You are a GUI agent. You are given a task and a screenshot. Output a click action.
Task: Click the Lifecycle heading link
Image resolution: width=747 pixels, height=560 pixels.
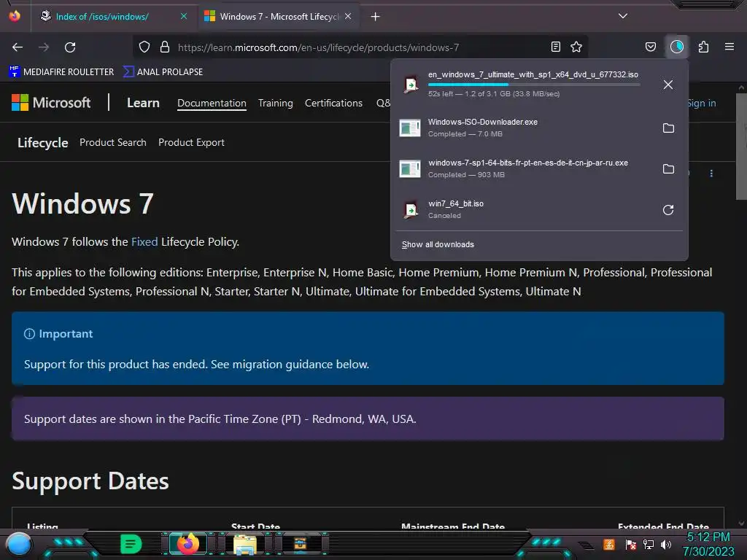click(x=42, y=142)
